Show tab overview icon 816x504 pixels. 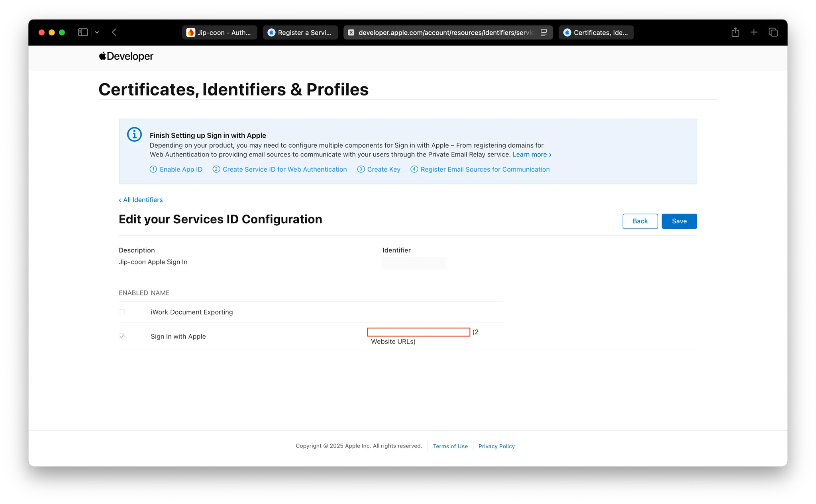(773, 32)
